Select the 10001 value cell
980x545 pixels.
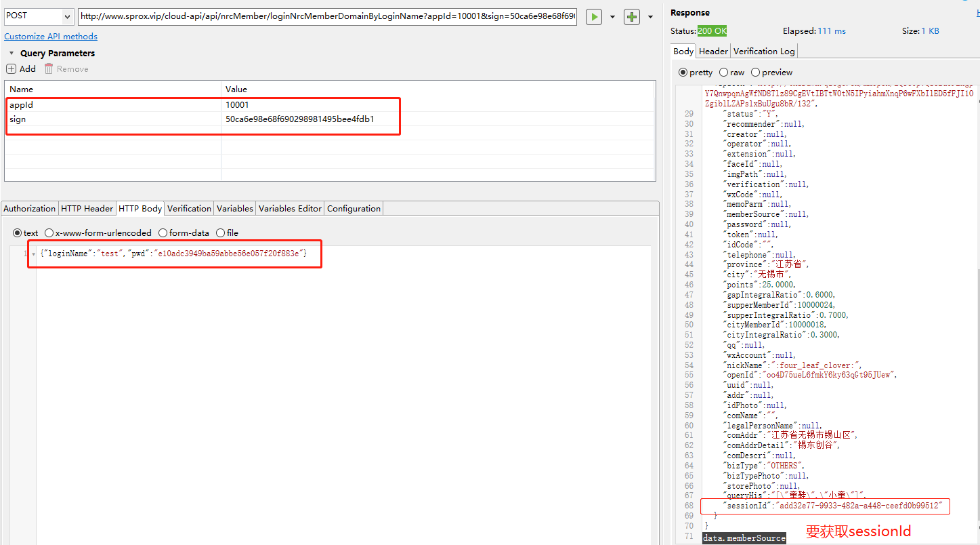point(438,105)
